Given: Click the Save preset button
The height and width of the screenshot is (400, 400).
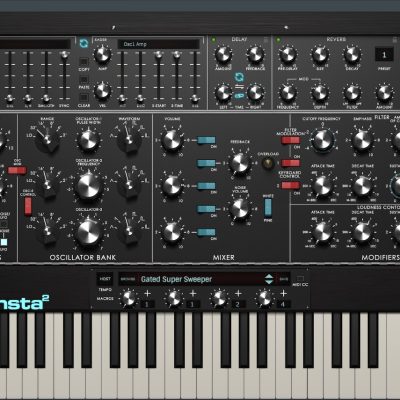Looking at the screenshot, I should tap(284, 279).
